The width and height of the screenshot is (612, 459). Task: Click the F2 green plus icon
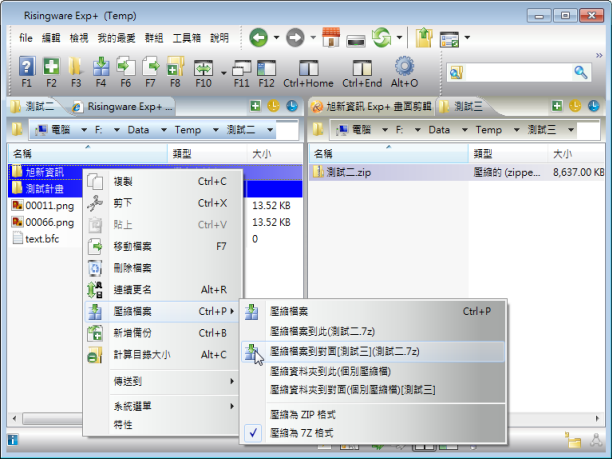pyautogui.click(x=51, y=66)
